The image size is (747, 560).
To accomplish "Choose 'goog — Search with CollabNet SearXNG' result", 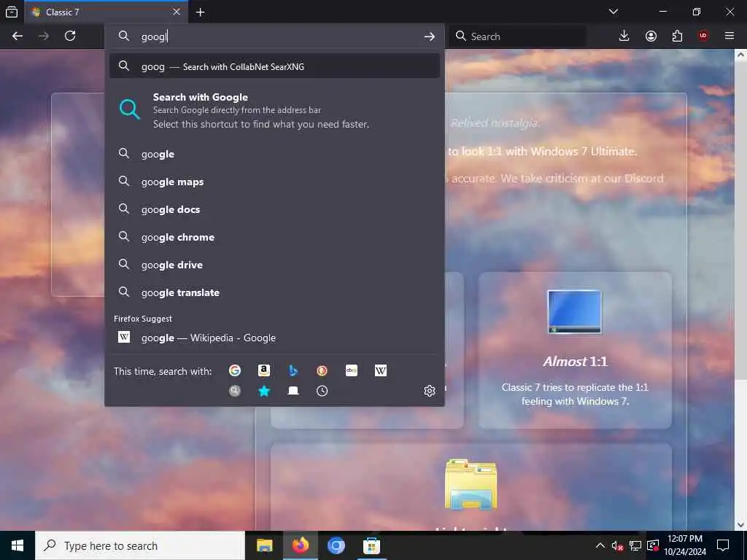I will [274, 66].
